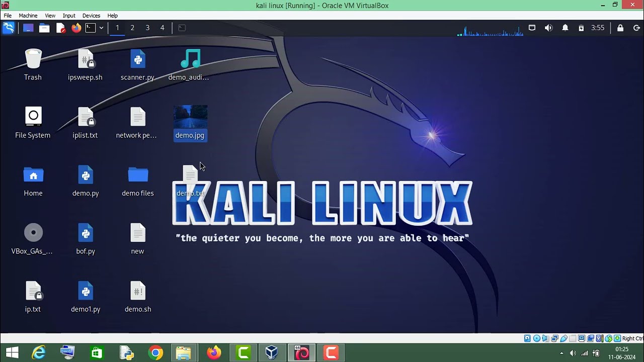The height and width of the screenshot is (362, 644).
Task: Open the Help menu
Action: click(113, 16)
